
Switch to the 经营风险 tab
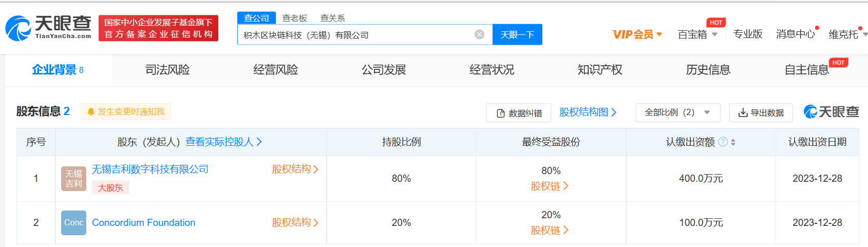(276, 70)
